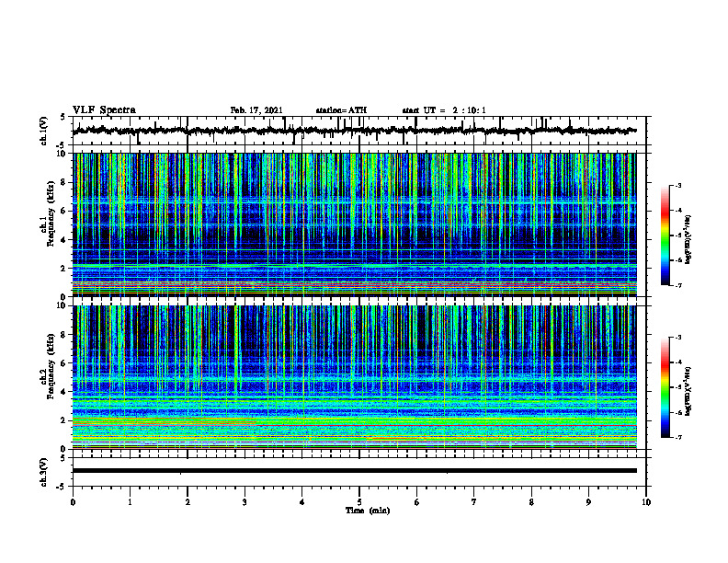Viewport: 728px width, 563px height.
Task: Click the '-7' tick on lower colorbar
Action: pos(677,438)
